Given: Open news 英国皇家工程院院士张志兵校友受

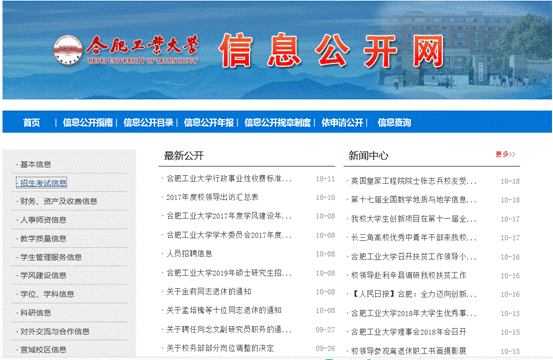Looking at the screenshot, I should tap(414, 181).
